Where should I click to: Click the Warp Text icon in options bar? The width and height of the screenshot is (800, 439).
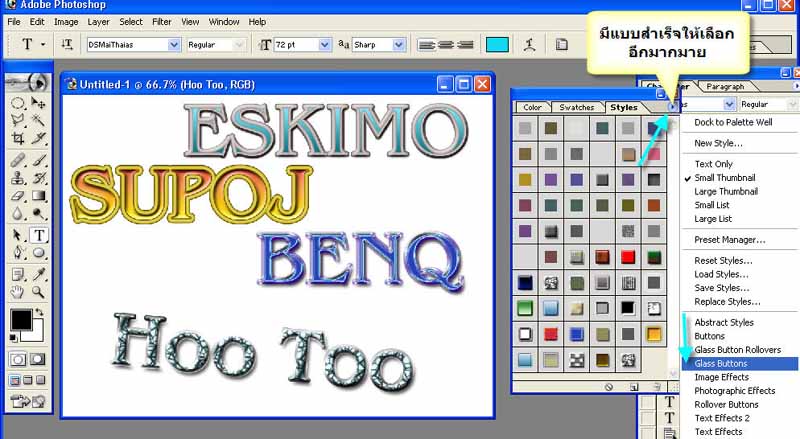530,45
